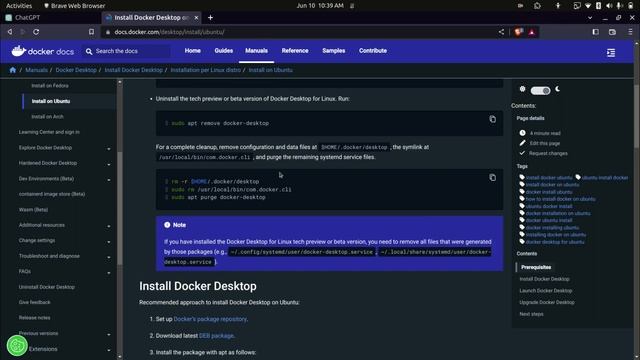The width and height of the screenshot is (640, 360).
Task: Open browser hamburger menu
Action: point(630,32)
